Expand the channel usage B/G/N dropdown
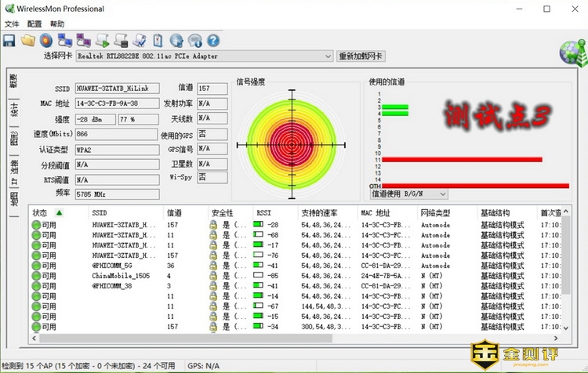 pos(442,194)
